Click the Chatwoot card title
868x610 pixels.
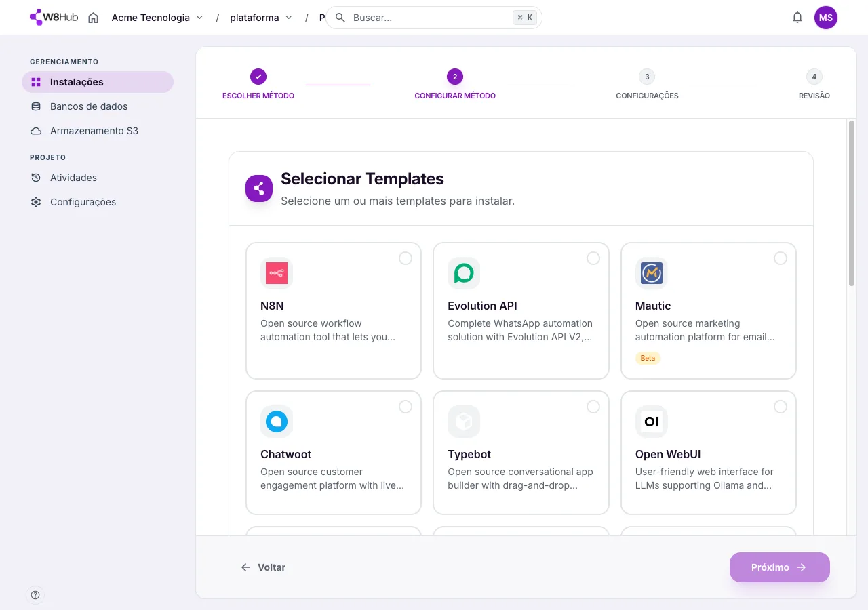click(x=285, y=454)
